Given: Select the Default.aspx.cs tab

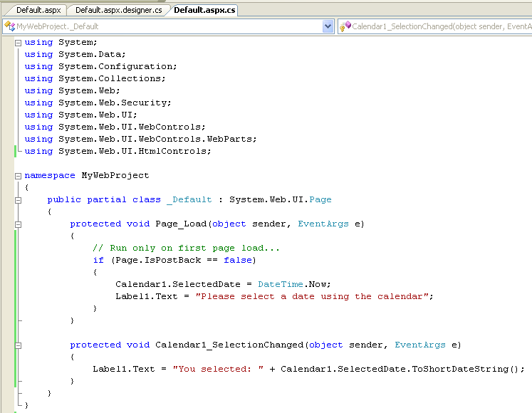Looking at the screenshot, I should pos(205,10).
